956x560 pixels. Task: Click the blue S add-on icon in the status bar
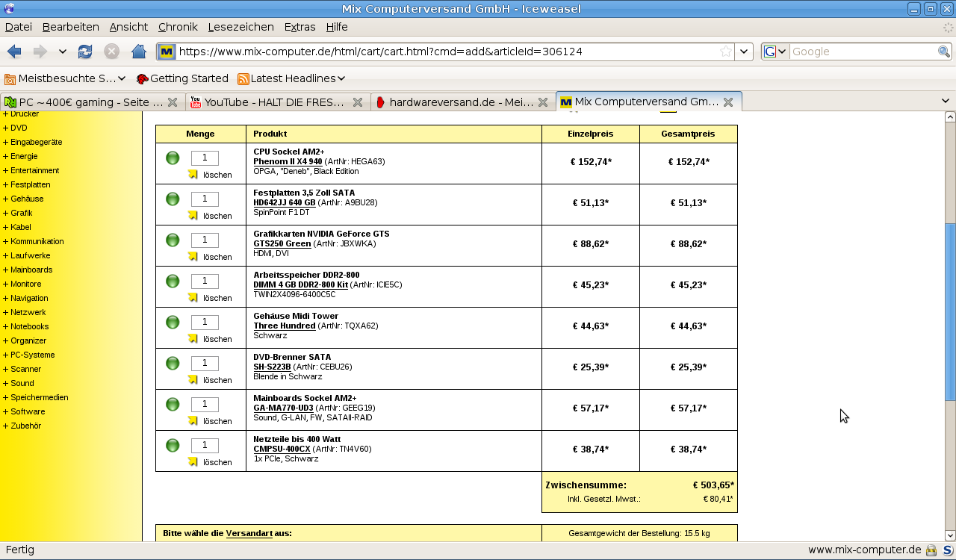pyautogui.click(x=947, y=550)
